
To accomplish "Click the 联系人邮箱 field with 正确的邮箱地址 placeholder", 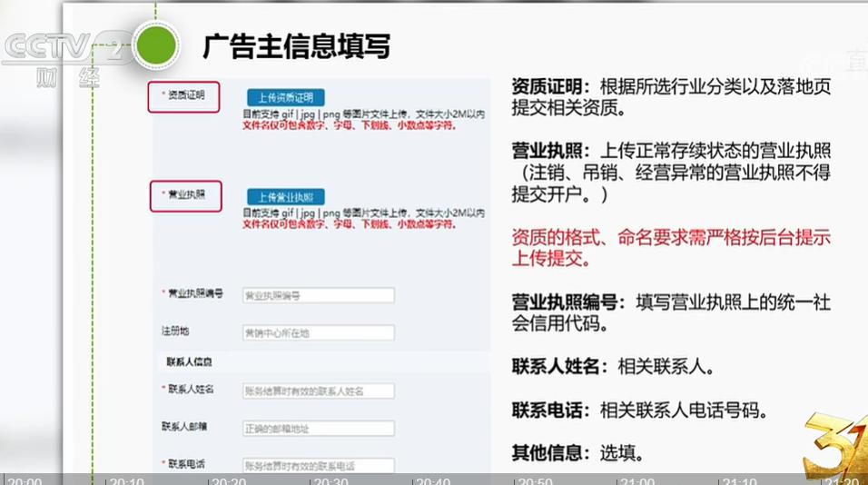I will (x=319, y=429).
